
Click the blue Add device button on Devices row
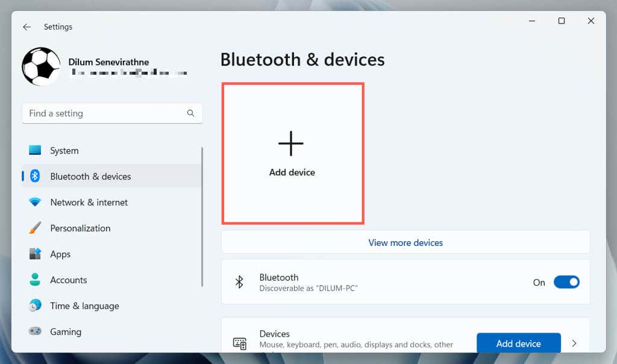tap(518, 343)
